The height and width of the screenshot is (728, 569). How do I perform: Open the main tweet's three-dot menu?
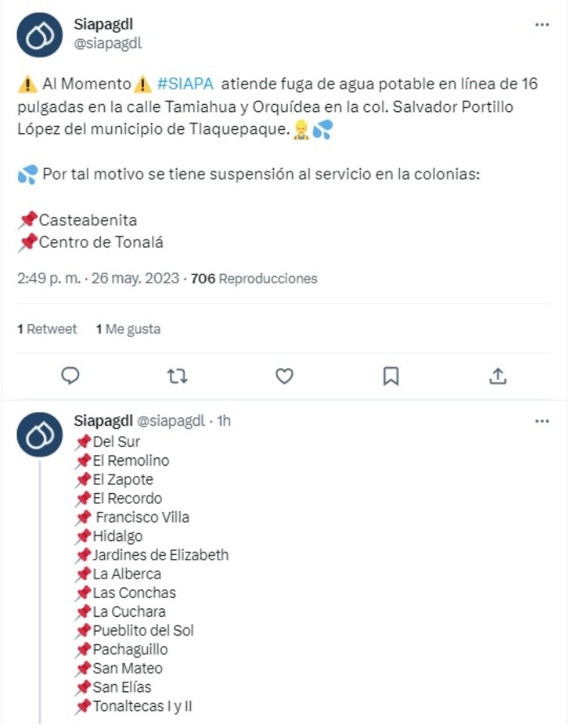tap(541, 25)
